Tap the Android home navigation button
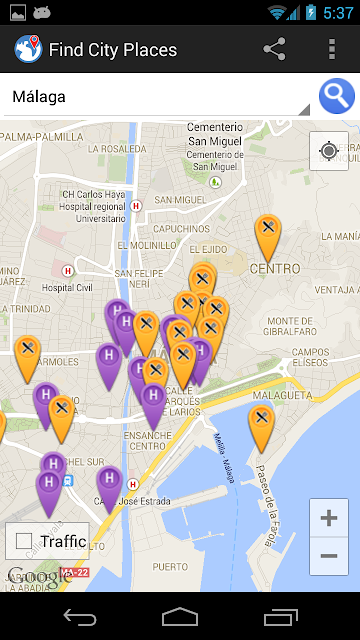 180,617
